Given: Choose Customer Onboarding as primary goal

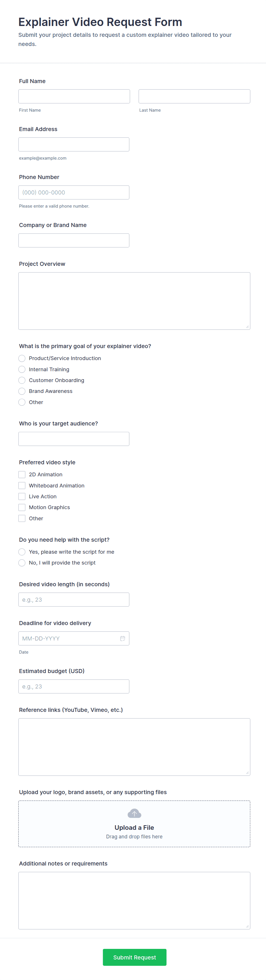Looking at the screenshot, I should [22, 380].
